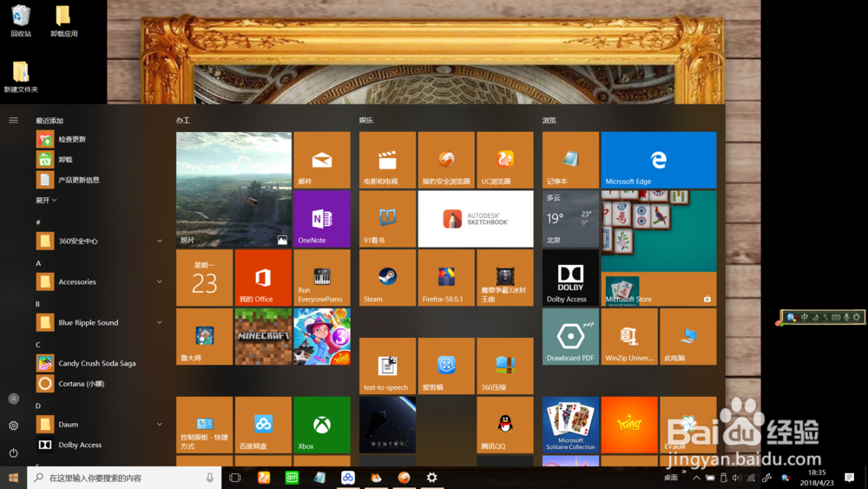
Task: Open the OneNote tile
Action: 322,219
